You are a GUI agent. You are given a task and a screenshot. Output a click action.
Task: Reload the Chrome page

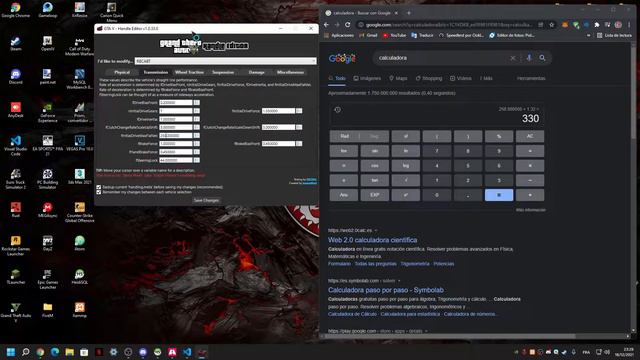347,25
